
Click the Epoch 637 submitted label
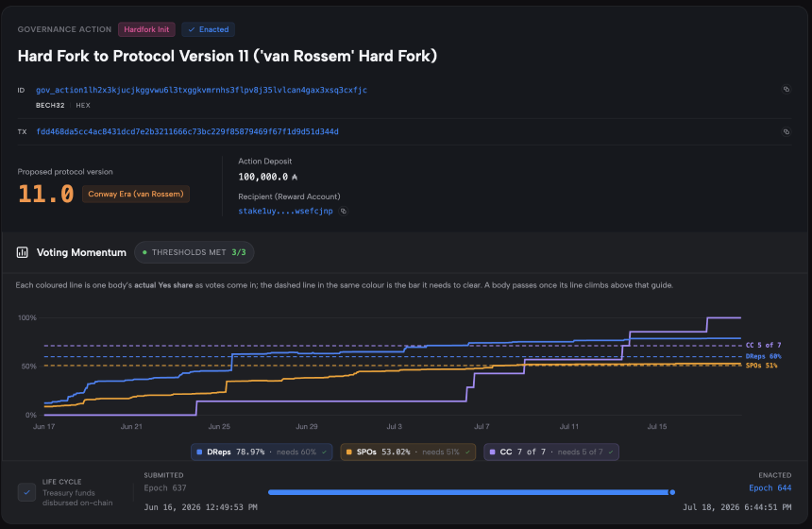point(165,488)
